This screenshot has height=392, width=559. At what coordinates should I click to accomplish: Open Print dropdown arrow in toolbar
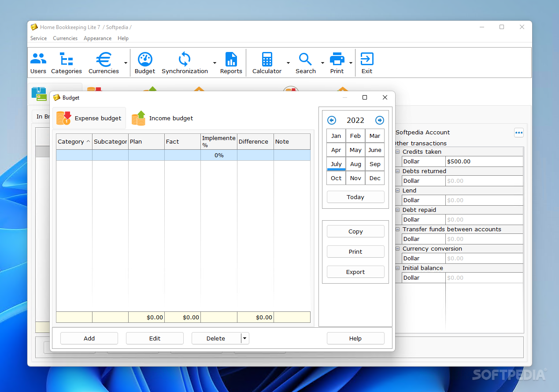(x=351, y=63)
